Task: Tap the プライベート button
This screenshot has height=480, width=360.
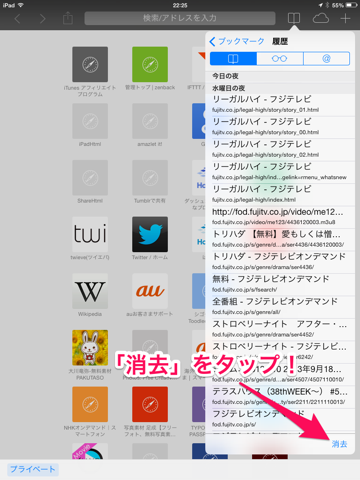Action: (33, 469)
